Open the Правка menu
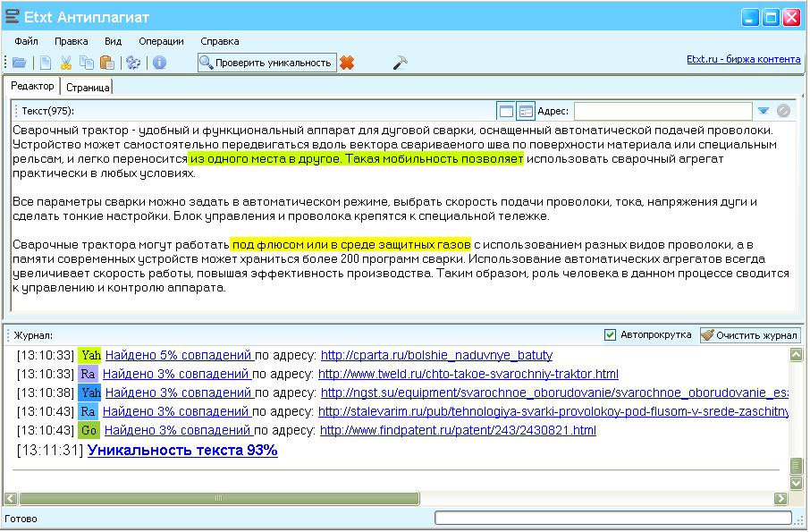The width and height of the screenshot is (810, 532). (x=72, y=41)
